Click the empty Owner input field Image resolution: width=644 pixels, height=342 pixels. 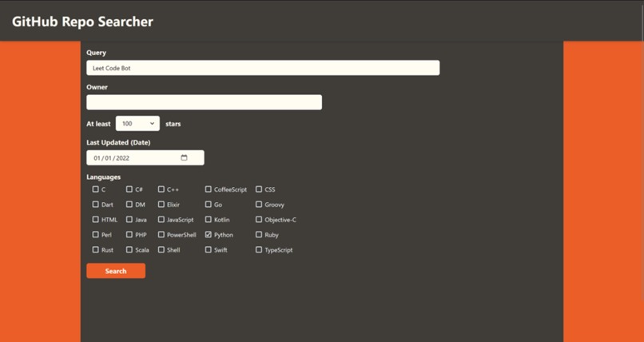204,102
